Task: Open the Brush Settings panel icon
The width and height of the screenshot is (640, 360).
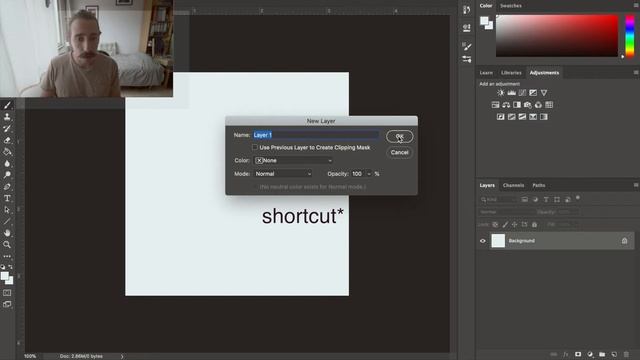Action: point(467,47)
